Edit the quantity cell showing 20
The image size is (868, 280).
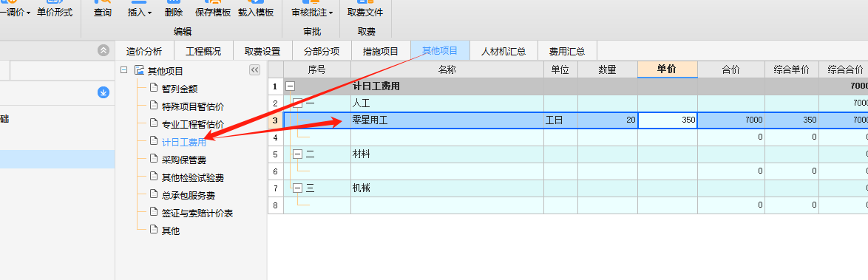pyautogui.click(x=608, y=120)
